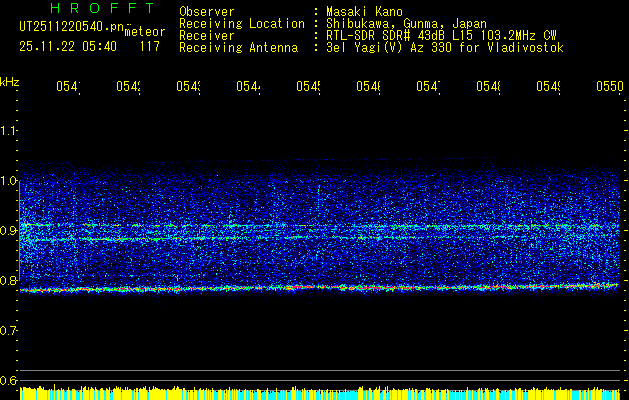Click the 0549 time marker

(x=548, y=86)
